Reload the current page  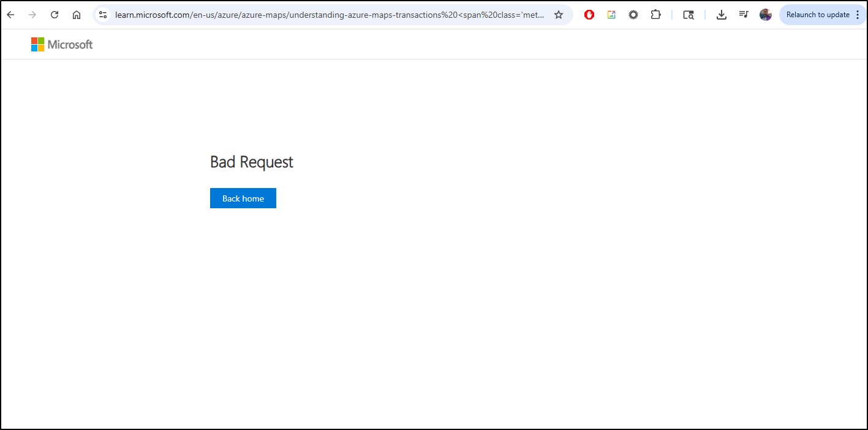pos(55,15)
